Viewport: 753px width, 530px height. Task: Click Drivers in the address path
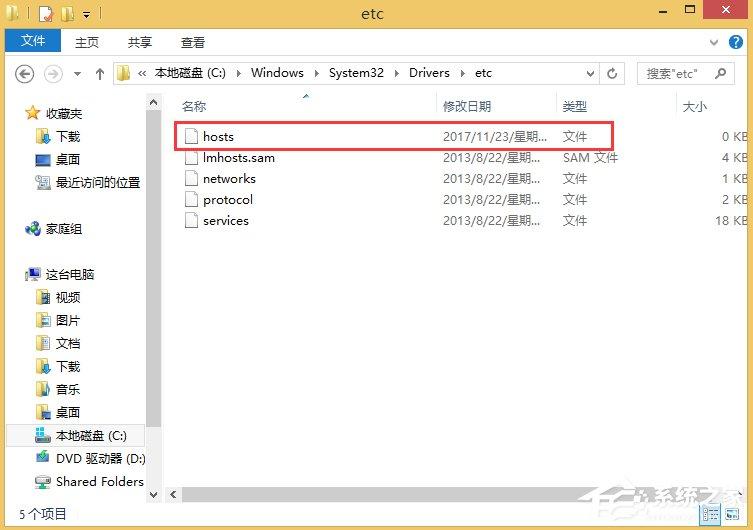tap(429, 73)
